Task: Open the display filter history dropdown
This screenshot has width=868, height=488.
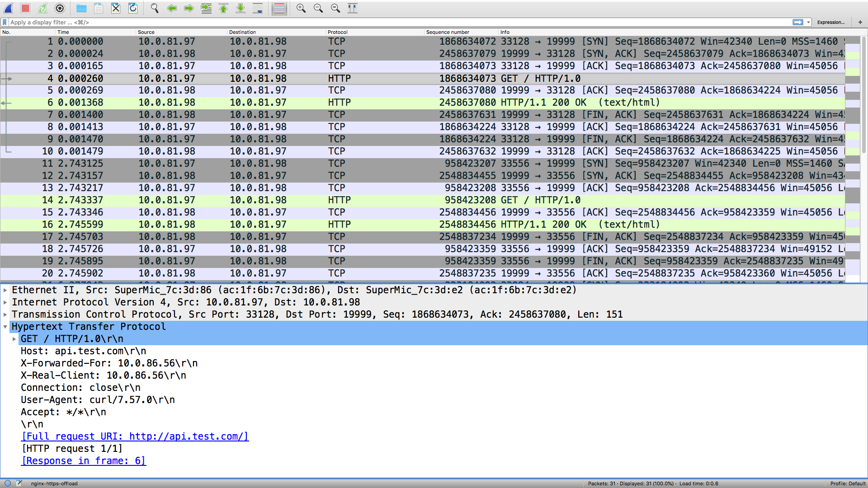Action: click(808, 22)
